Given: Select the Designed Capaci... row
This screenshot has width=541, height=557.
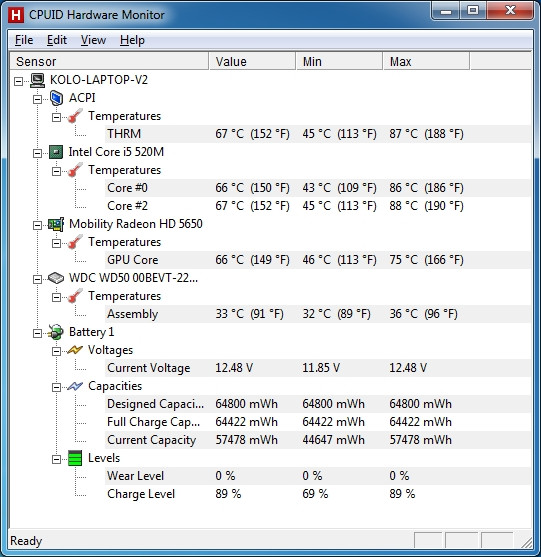Looking at the screenshot, I should pos(318,404).
